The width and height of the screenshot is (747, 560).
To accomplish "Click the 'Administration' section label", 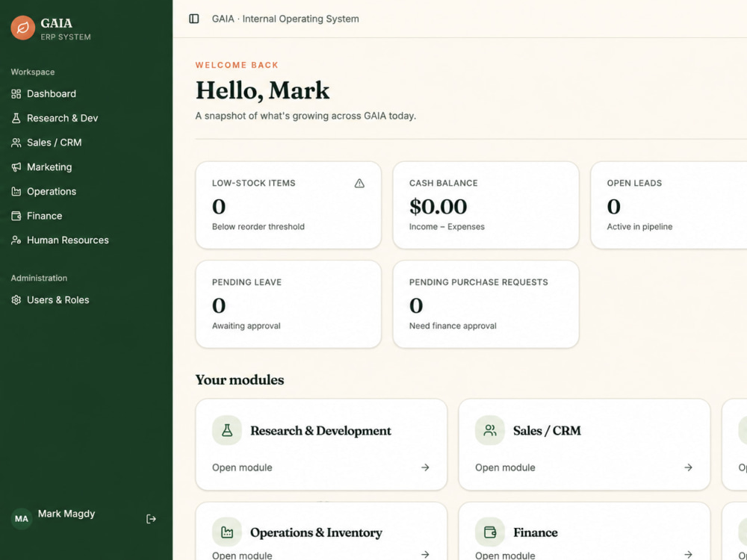I will click(x=39, y=278).
